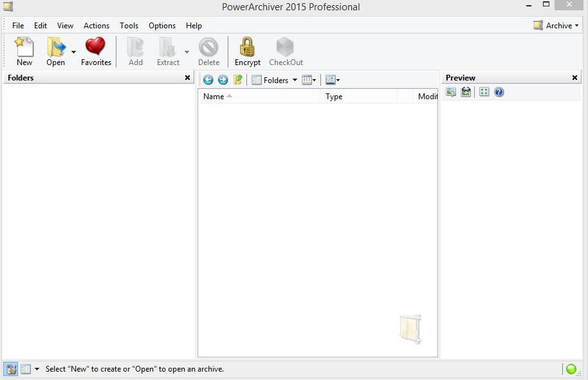588x380 pixels.
Task: Sort by the Modified column header
Action: pyautogui.click(x=425, y=97)
